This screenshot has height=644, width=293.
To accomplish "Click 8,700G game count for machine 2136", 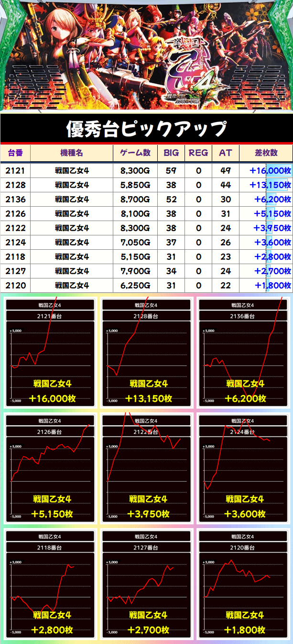I will pos(135,200).
